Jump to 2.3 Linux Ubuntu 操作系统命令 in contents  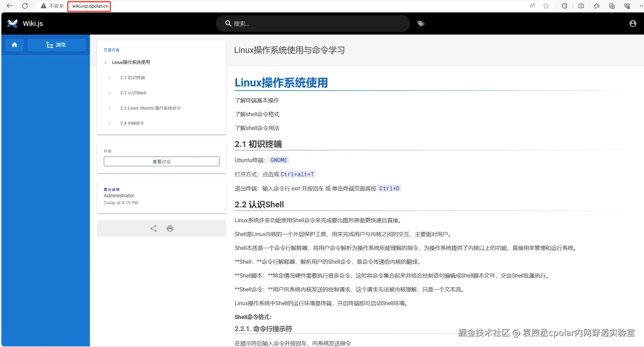151,108
